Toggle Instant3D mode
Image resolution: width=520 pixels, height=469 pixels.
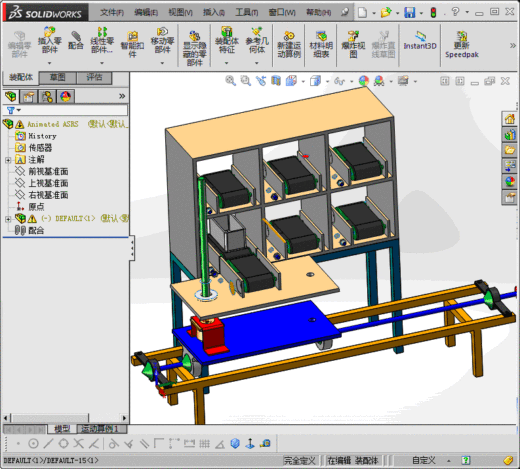420,41
